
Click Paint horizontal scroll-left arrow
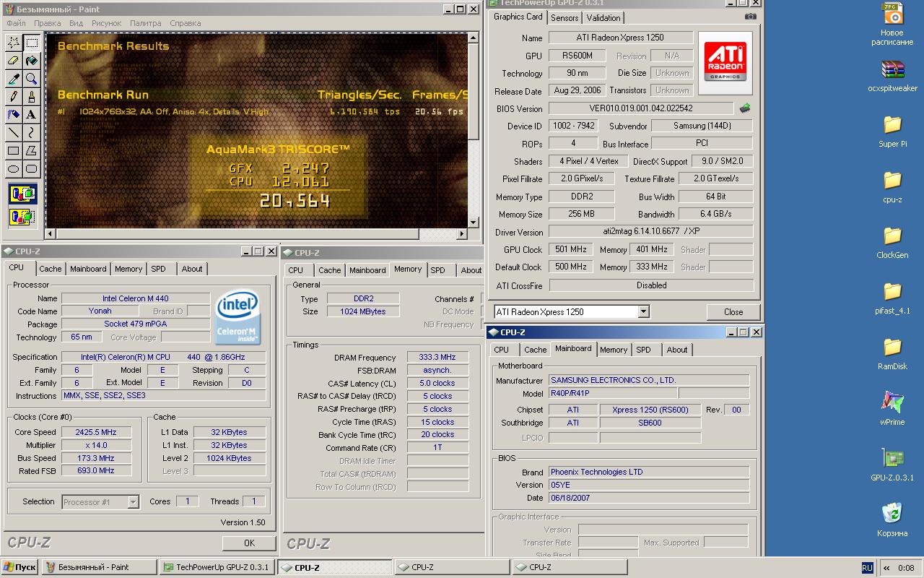coord(51,234)
